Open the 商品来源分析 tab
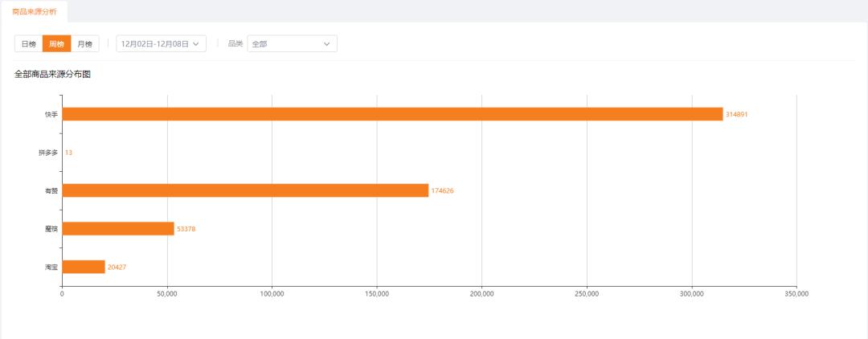Viewport: 868px width, 339px height. (x=34, y=11)
